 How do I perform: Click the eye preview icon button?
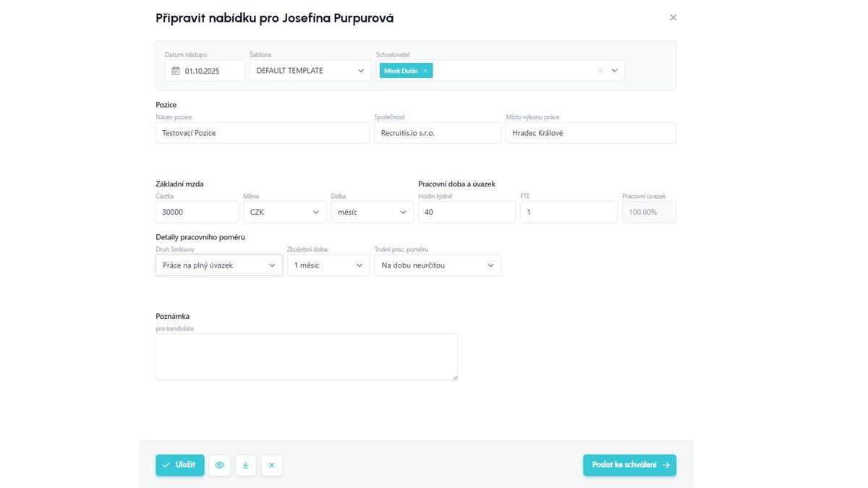pos(220,465)
